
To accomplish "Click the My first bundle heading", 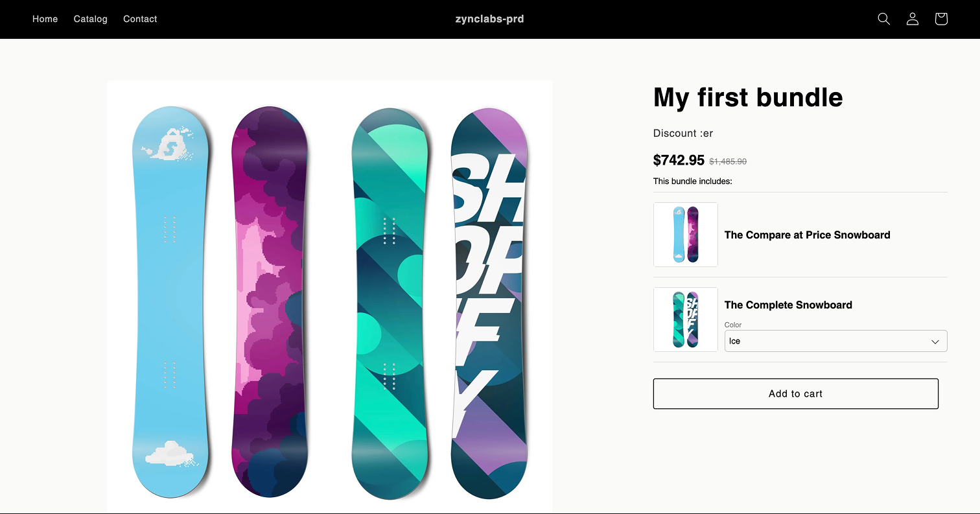I will coord(748,97).
